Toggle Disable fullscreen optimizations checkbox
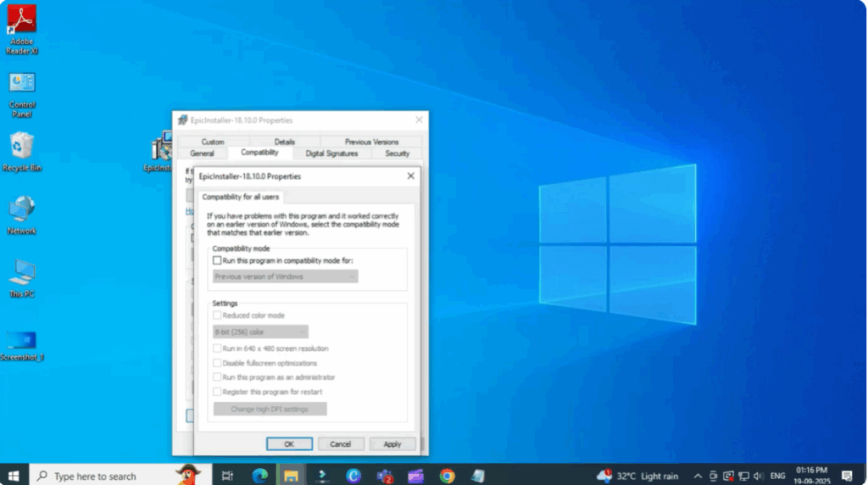This screenshot has width=868, height=485. click(217, 363)
